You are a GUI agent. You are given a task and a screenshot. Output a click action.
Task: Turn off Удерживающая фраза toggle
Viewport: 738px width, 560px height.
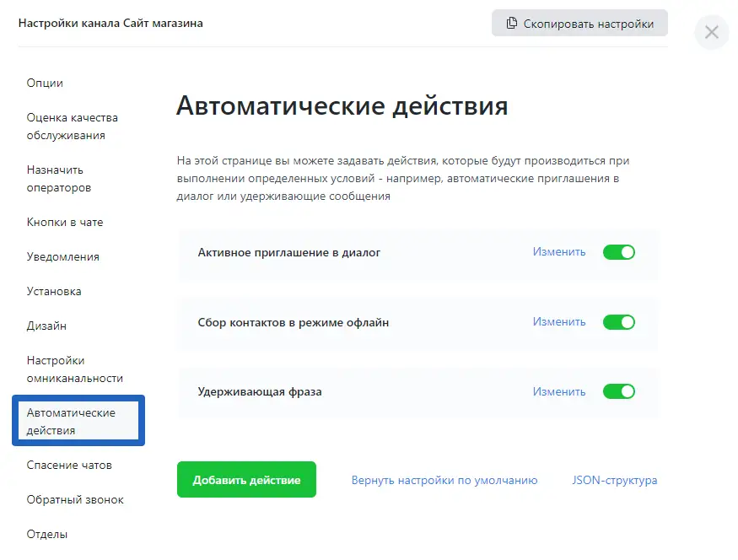(618, 391)
